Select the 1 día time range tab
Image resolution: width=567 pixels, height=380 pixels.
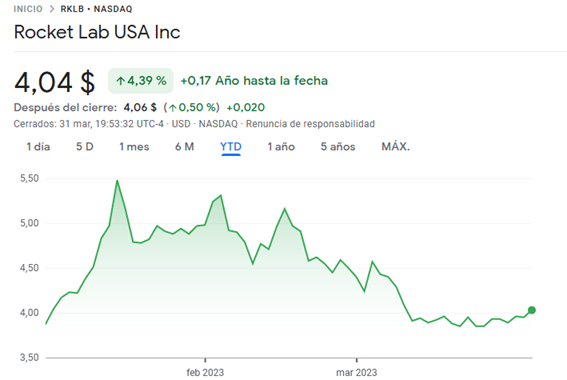[x=38, y=147]
